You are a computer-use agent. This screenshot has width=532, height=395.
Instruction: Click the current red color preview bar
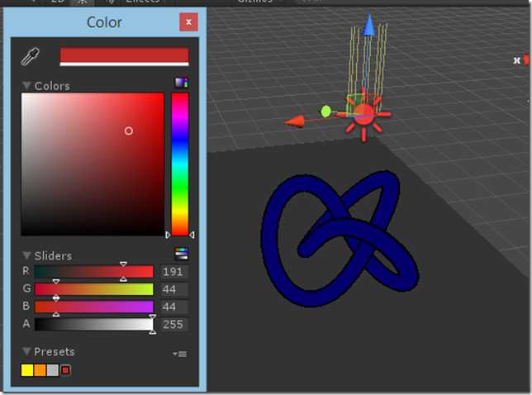[124, 57]
